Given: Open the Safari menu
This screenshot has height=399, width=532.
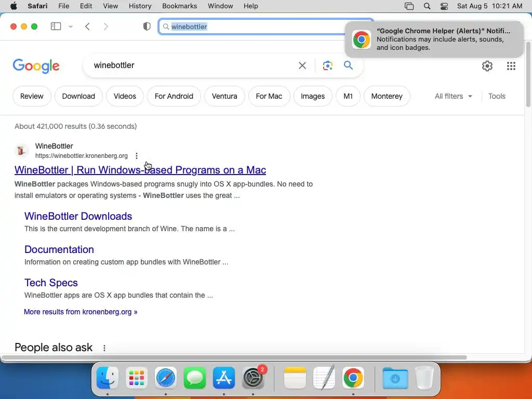Looking at the screenshot, I should pos(37,6).
